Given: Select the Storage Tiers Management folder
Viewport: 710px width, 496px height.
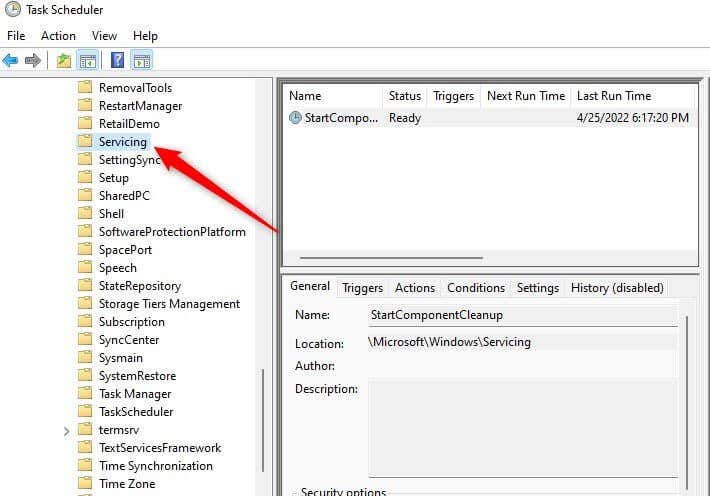Looking at the screenshot, I should (169, 303).
